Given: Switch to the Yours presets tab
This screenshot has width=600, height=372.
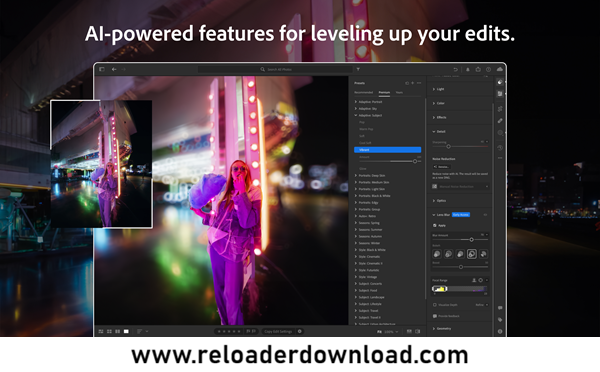Looking at the screenshot, I should tap(399, 93).
